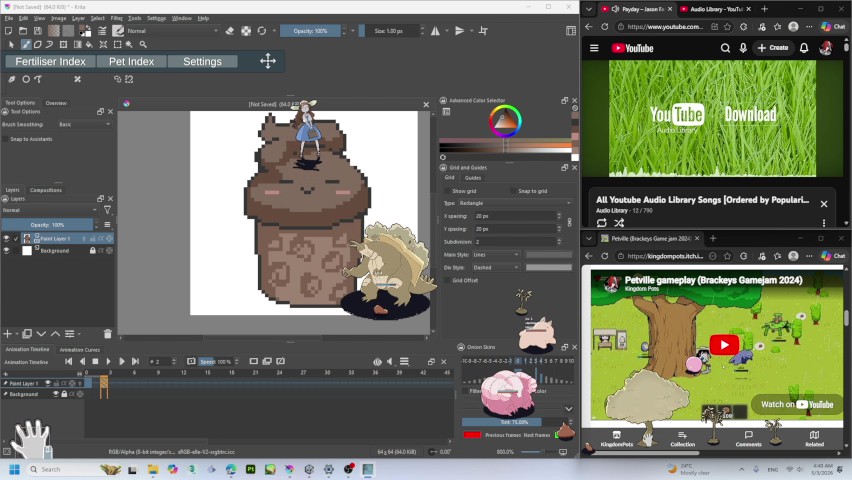Viewport: 852px width, 480px height.
Task: Create a new document with toolbar icon
Action: click(x=9, y=31)
